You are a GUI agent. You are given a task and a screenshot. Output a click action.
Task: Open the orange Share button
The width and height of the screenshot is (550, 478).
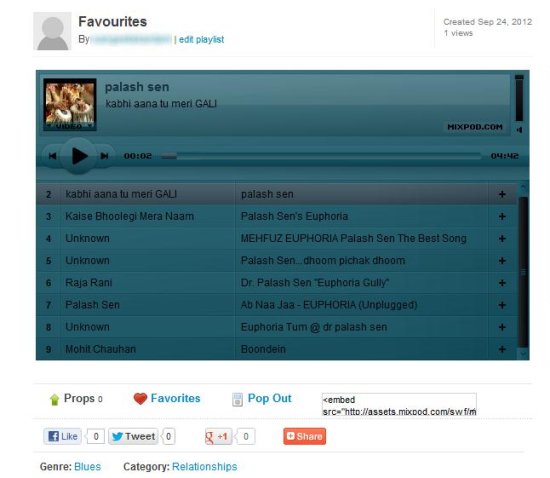(x=304, y=437)
